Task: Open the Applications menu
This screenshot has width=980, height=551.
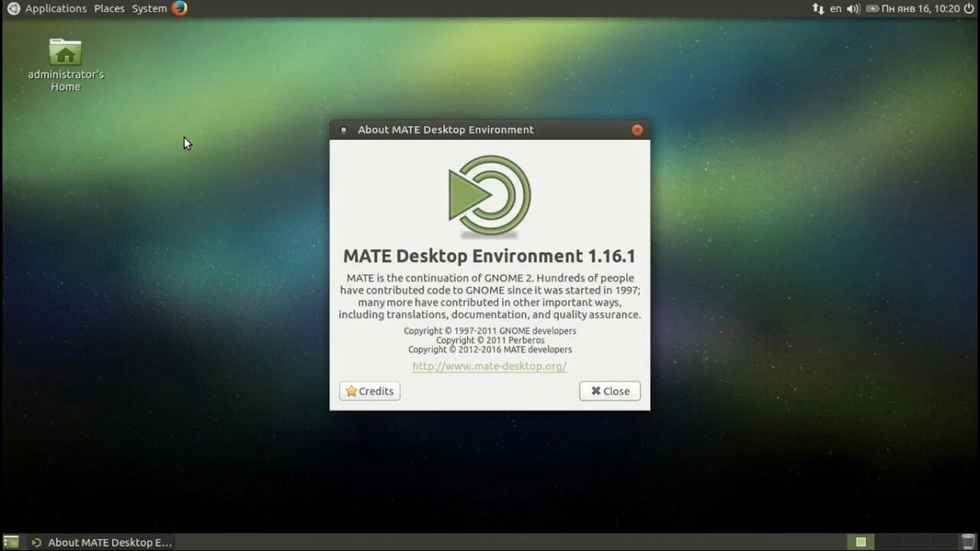Action: pos(56,8)
